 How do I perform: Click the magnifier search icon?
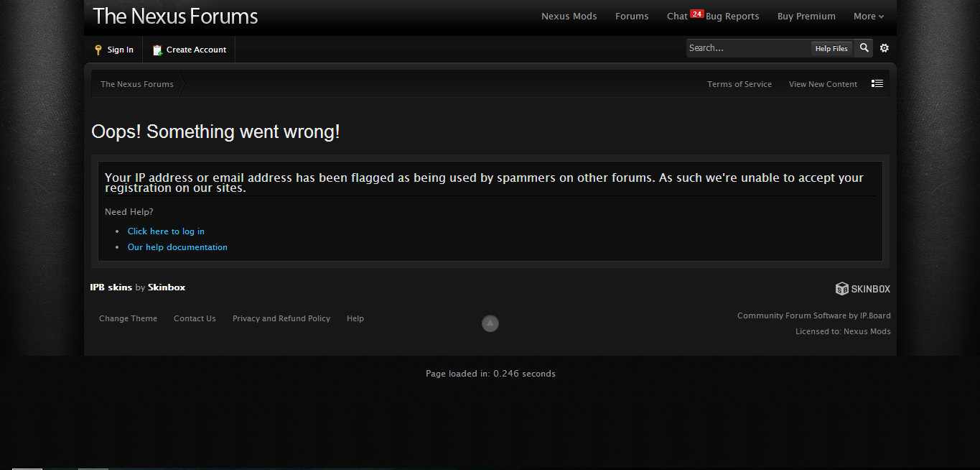tap(864, 48)
